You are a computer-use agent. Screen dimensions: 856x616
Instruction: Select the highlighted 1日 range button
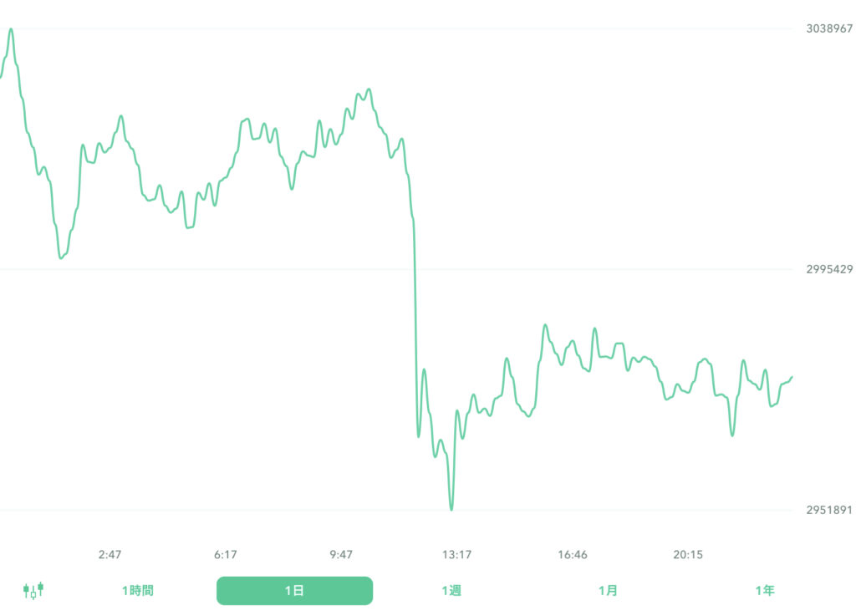[x=294, y=591]
